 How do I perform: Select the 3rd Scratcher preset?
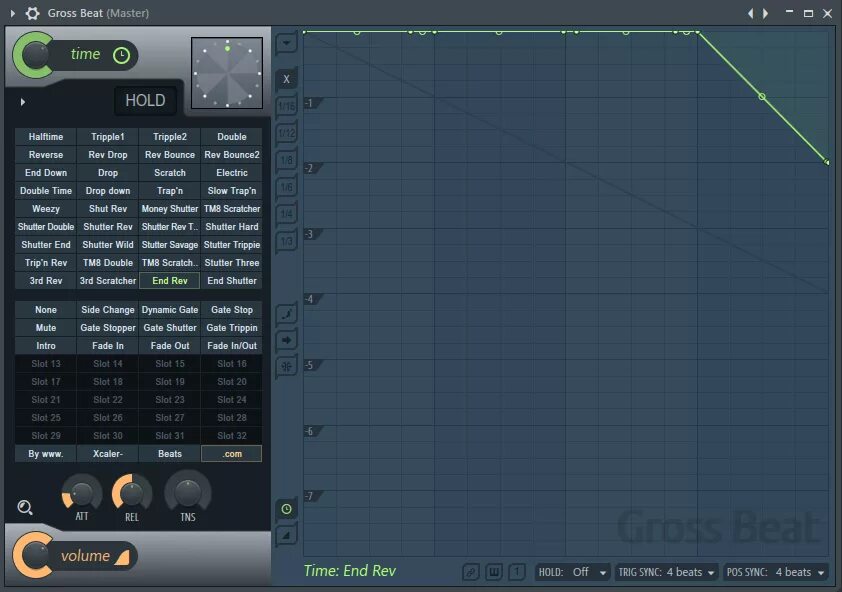pyautogui.click(x=107, y=280)
